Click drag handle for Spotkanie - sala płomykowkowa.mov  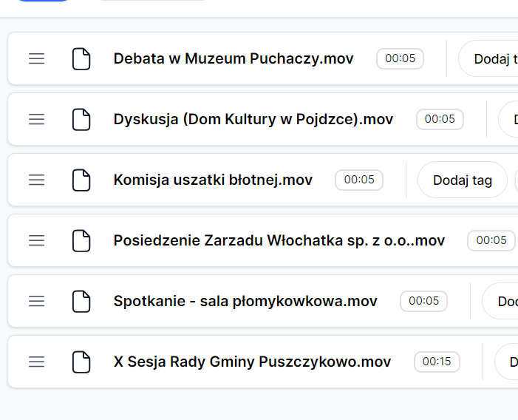pyautogui.click(x=36, y=301)
